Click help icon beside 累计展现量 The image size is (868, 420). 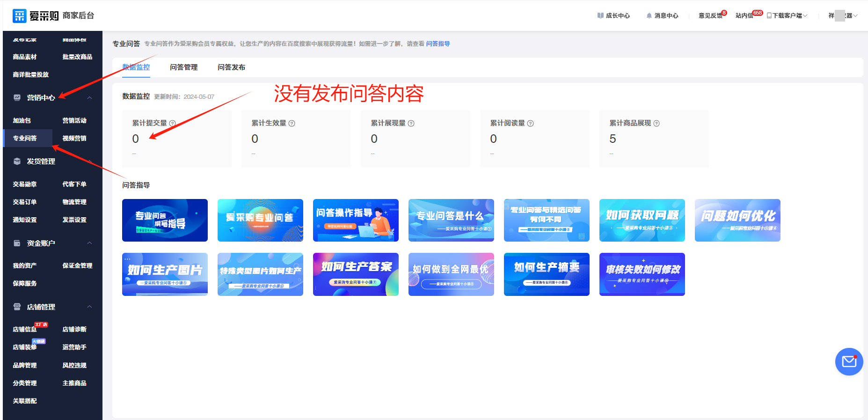click(x=411, y=124)
